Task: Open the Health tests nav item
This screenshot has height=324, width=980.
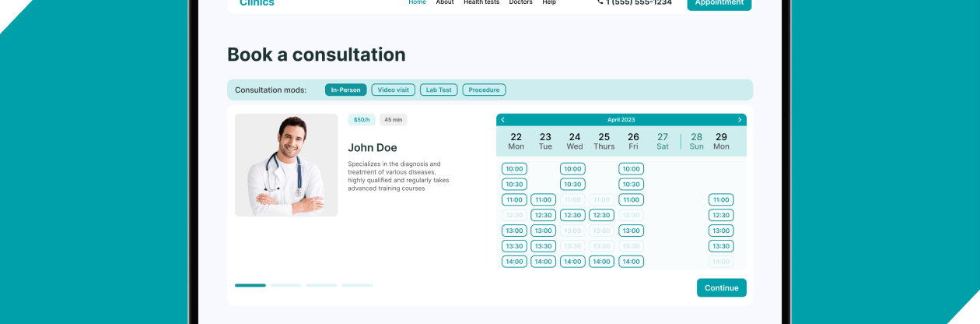Action: (481, 2)
